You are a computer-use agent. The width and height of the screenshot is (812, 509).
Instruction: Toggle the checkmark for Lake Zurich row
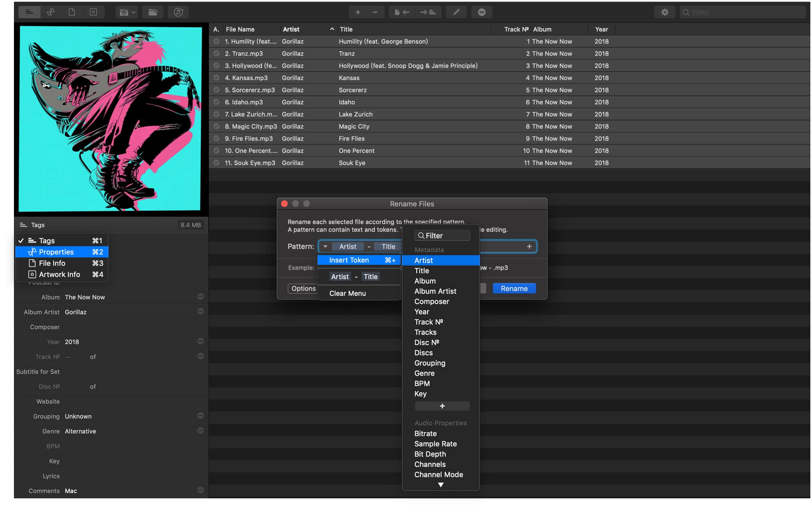coord(216,114)
